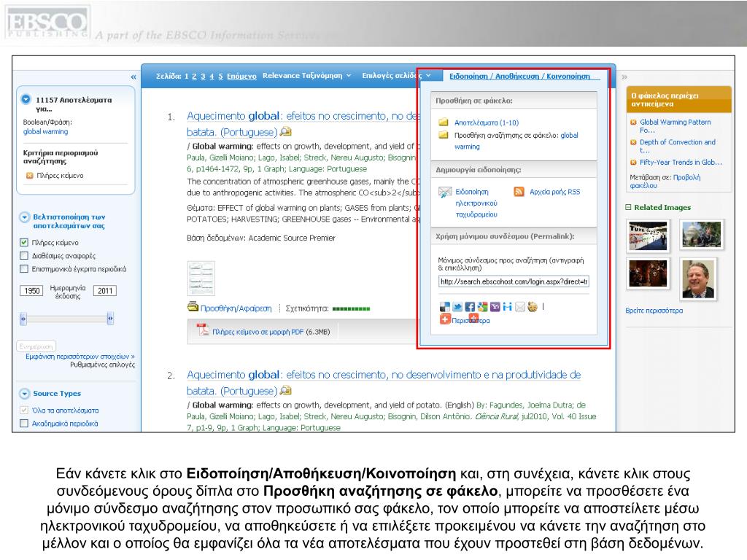
Task: Remove Depth of Convection item from folder
Action: 633,142
